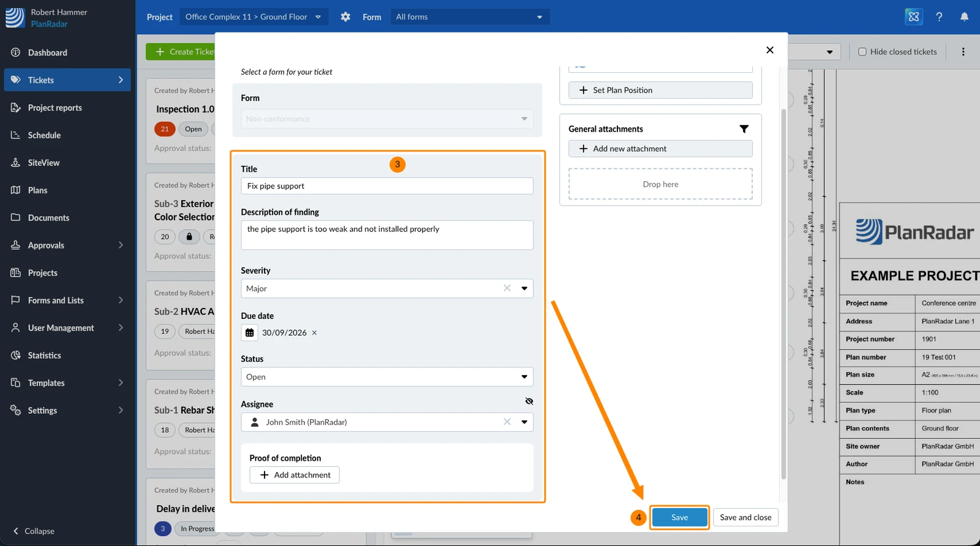980x546 pixels.
Task: Click the In Progress status chip
Action: (x=197, y=529)
